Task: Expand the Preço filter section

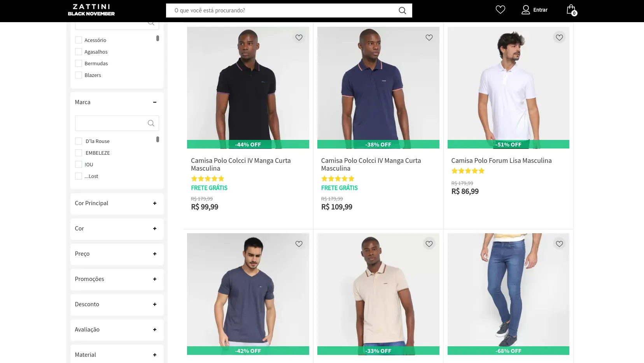Action: coord(154,254)
